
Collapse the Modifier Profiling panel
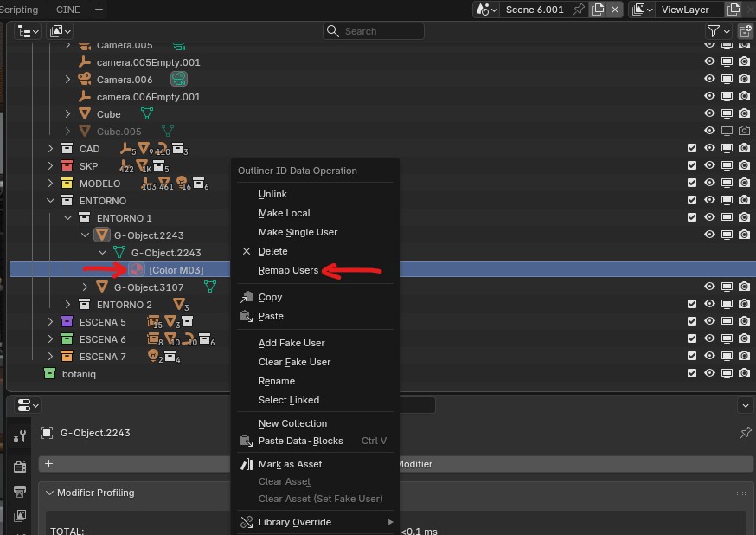pos(49,493)
